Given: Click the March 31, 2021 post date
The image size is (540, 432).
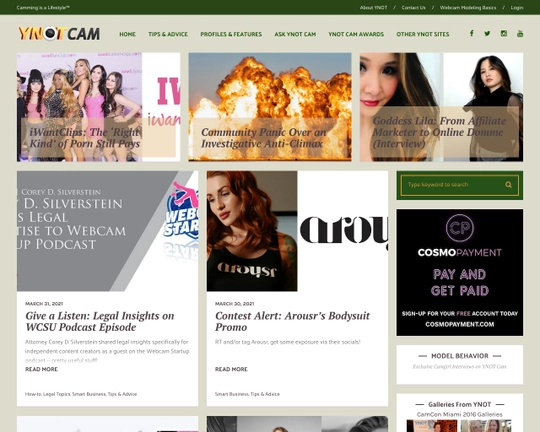Looking at the screenshot, I should click(44, 304).
